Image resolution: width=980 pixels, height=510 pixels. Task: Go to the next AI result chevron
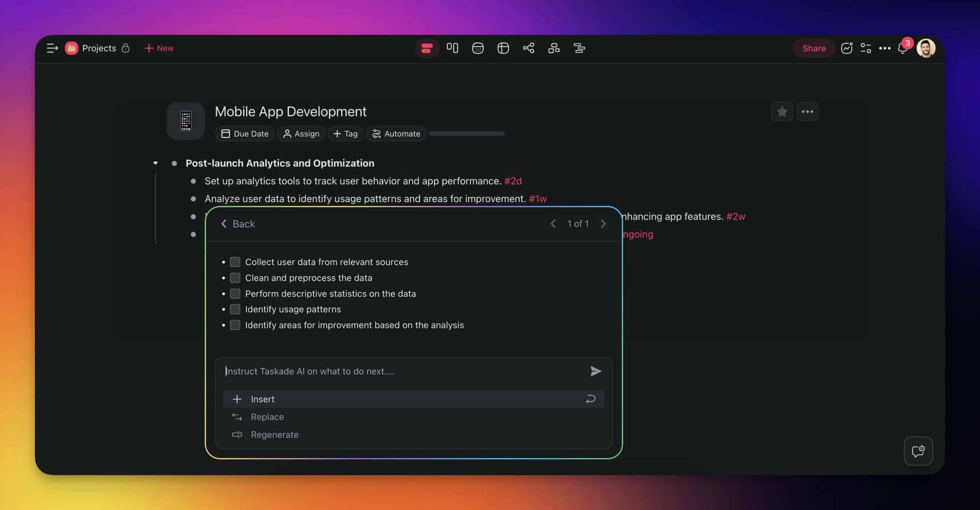pos(603,224)
